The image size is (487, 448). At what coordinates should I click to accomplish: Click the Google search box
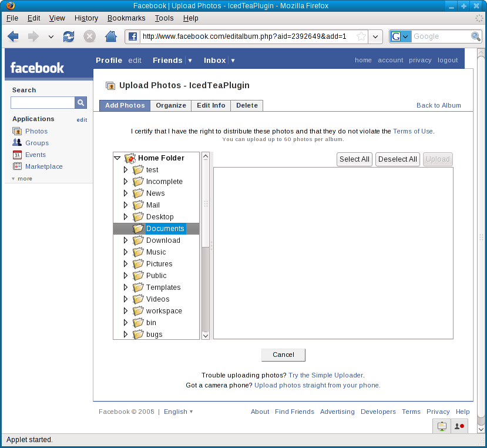coord(441,36)
